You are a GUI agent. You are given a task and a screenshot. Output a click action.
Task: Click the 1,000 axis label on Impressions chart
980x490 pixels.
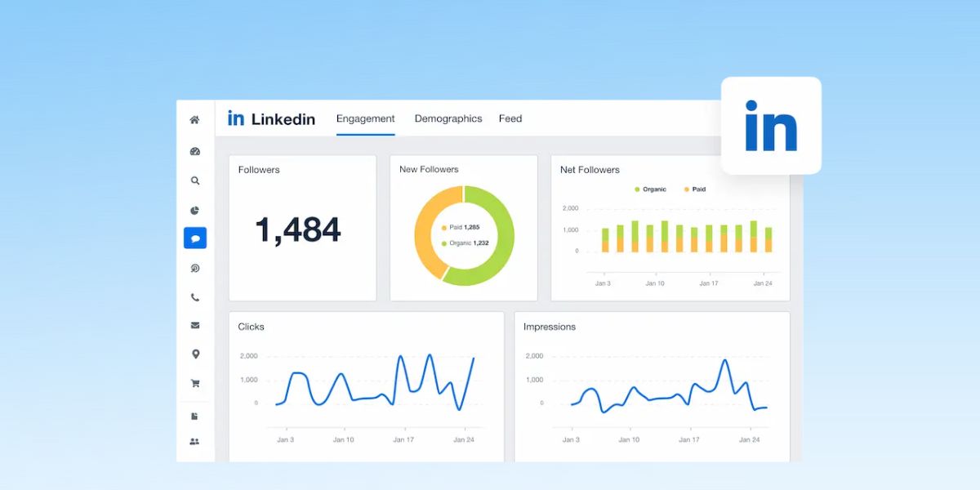click(x=534, y=380)
